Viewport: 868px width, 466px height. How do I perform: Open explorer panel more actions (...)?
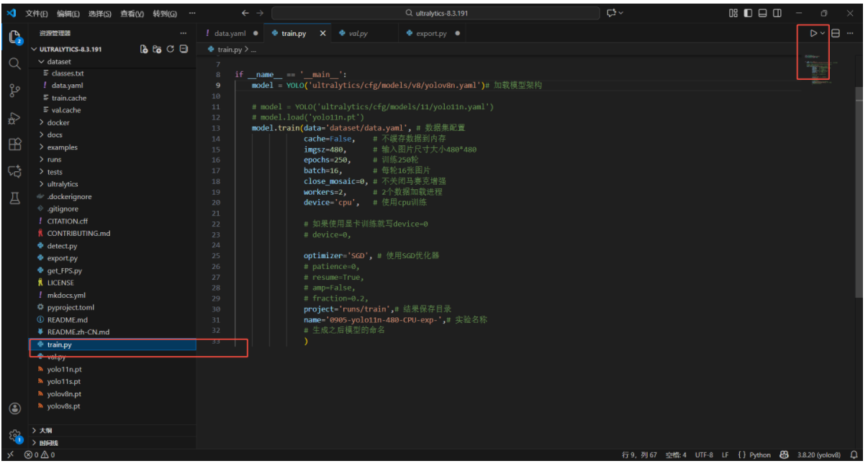click(184, 33)
